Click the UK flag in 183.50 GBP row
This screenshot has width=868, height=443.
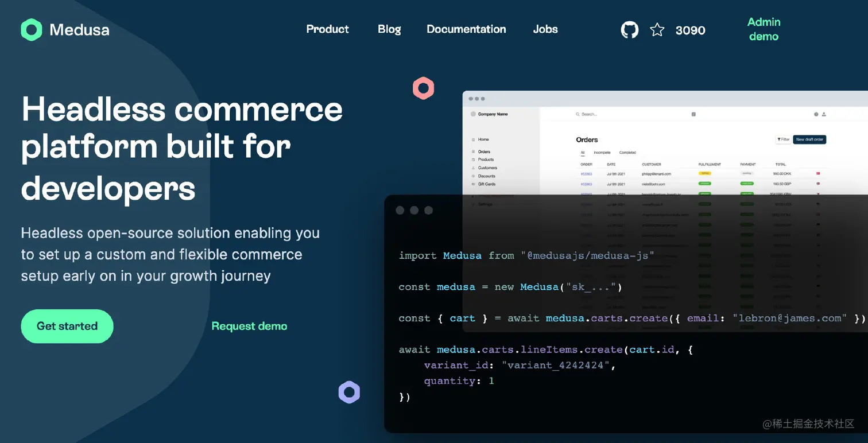pyautogui.click(x=818, y=184)
